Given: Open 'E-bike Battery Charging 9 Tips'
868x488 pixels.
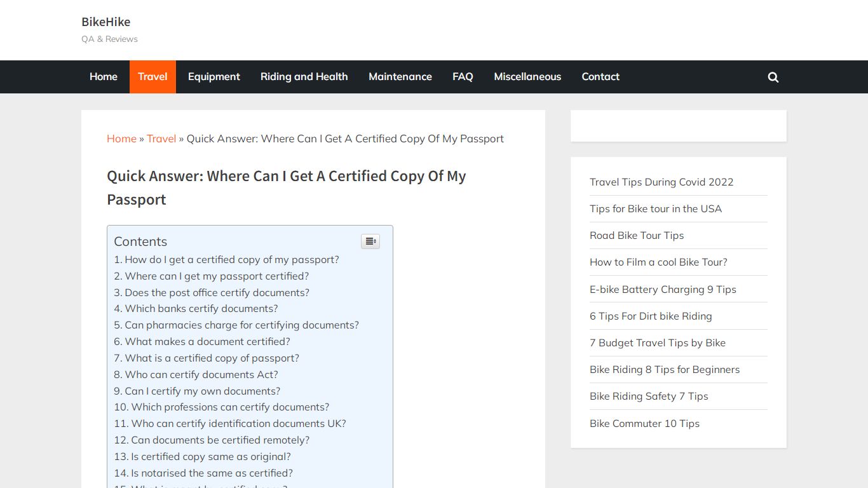Looking at the screenshot, I should (663, 289).
